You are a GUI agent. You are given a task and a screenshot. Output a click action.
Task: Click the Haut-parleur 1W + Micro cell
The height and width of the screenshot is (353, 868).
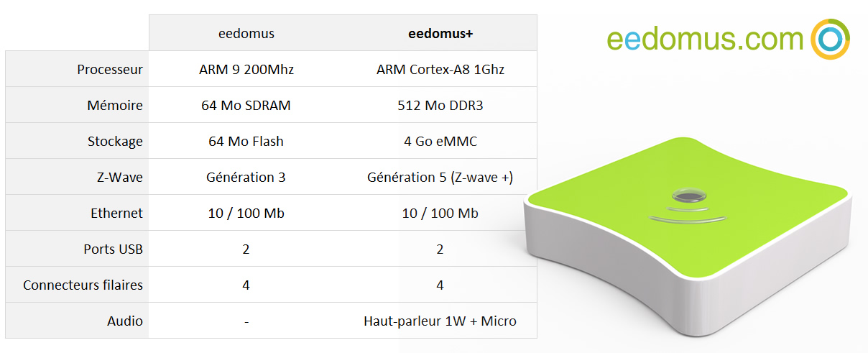coord(440,321)
